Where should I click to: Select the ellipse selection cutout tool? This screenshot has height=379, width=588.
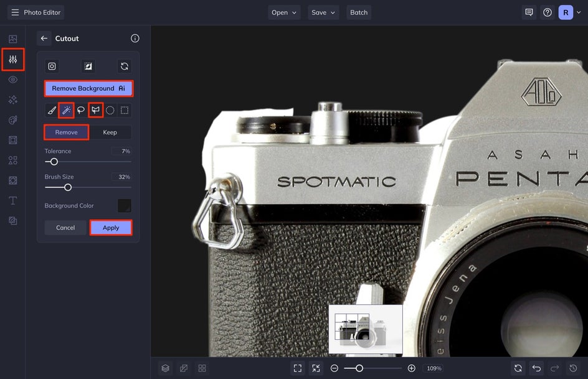click(x=110, y=110)
